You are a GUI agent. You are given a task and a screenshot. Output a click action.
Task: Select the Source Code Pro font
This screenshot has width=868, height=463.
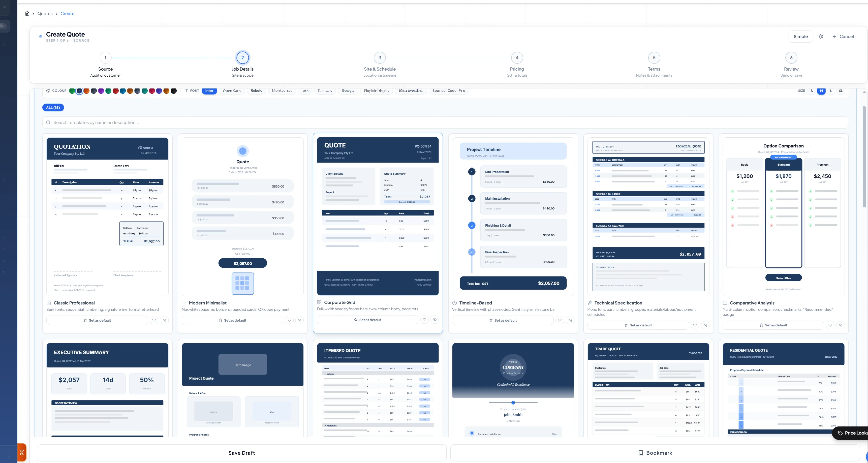(448, 91)
